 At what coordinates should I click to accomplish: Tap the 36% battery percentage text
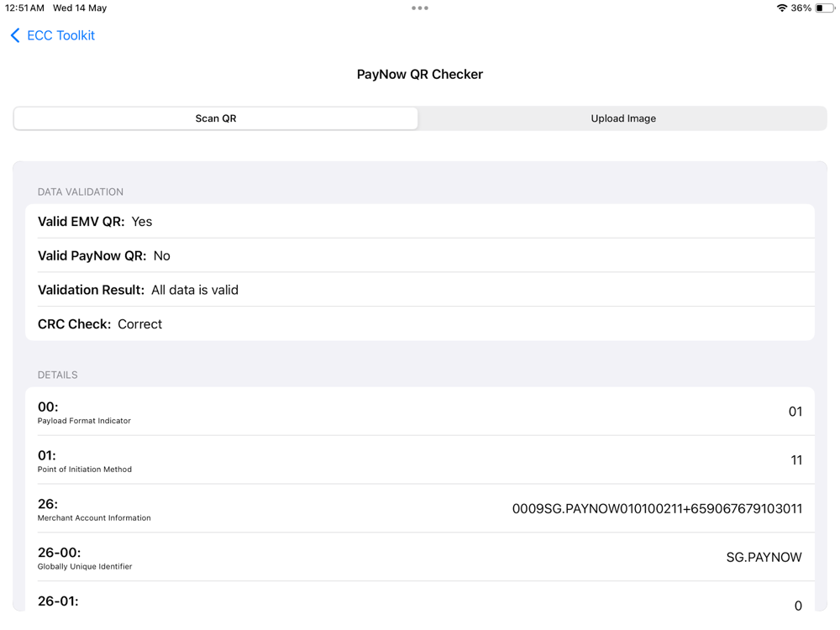[801, 8]
